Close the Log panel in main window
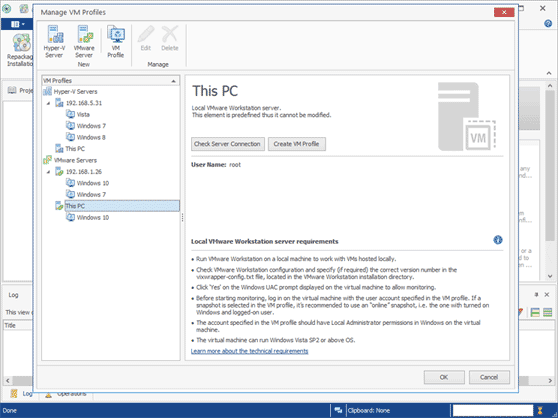 (x=547, y=295)
